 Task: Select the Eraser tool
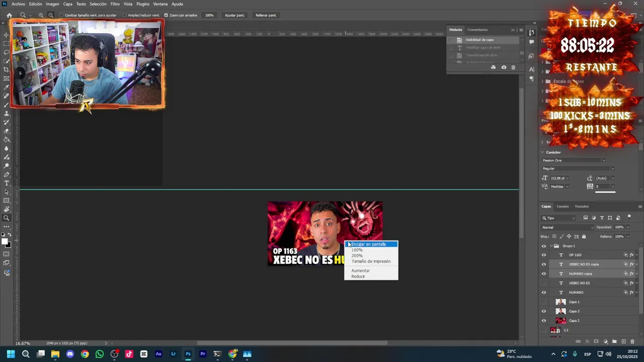click(7, 131)
